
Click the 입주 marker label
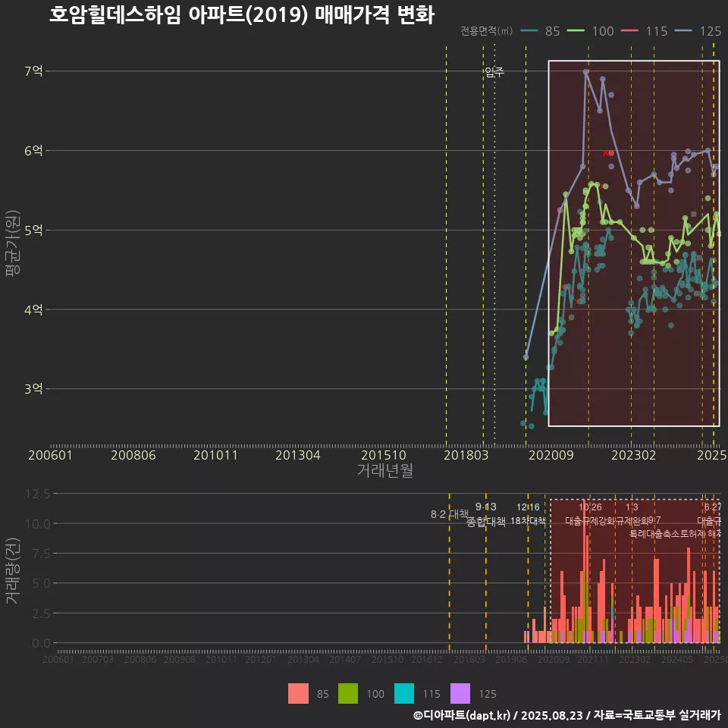(494, 72)
